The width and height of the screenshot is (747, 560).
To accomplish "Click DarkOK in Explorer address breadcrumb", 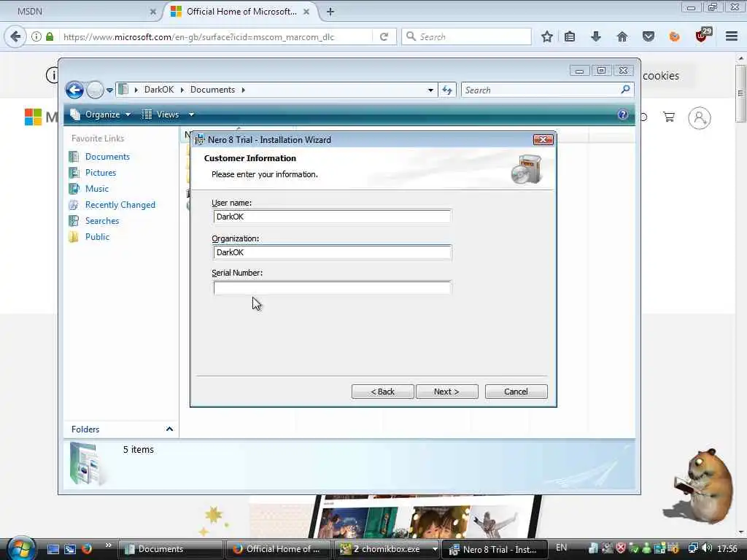I will click(x=159, y=90).
